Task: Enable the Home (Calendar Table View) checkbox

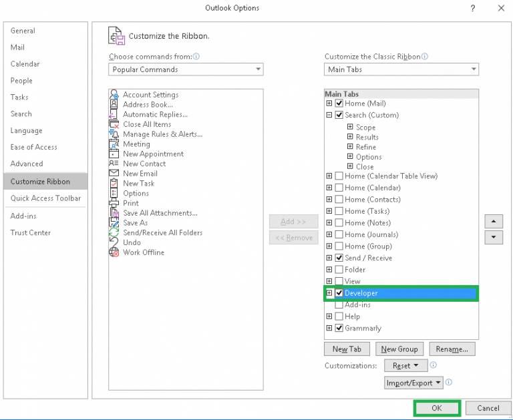Action: [x=339, y=176]
